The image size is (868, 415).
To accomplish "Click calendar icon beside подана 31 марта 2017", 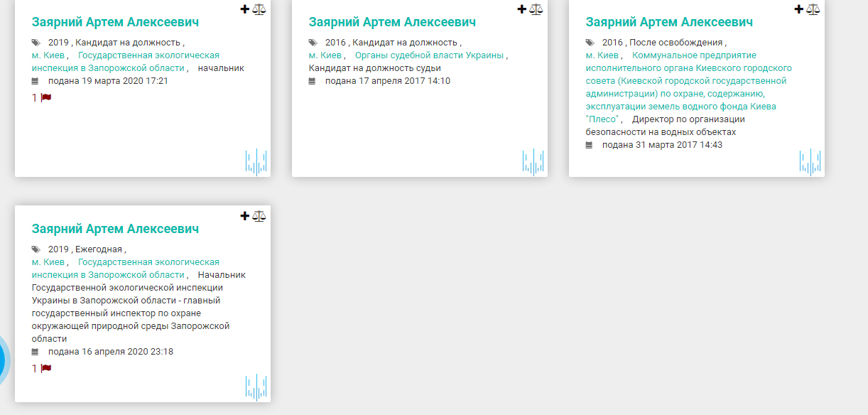I will click(x=589, y=145).
